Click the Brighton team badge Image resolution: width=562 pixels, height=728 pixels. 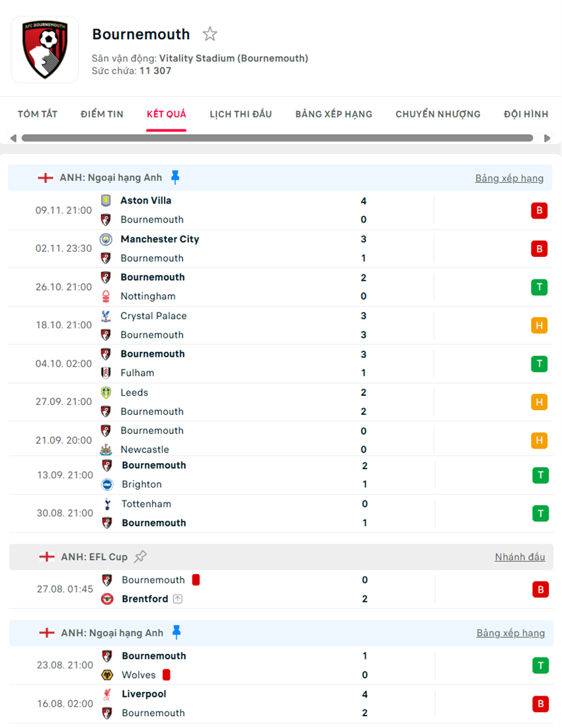[106, 484]
